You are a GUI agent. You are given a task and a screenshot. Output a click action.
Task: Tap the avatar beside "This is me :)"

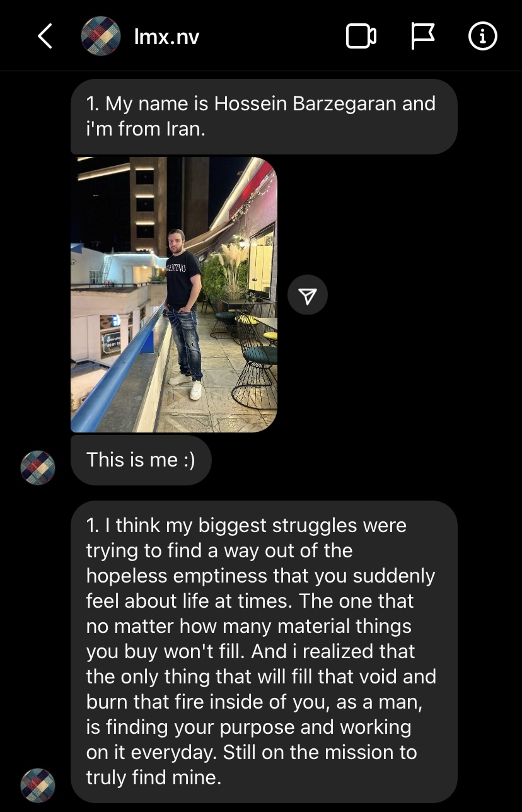click(x=38, y=468)
